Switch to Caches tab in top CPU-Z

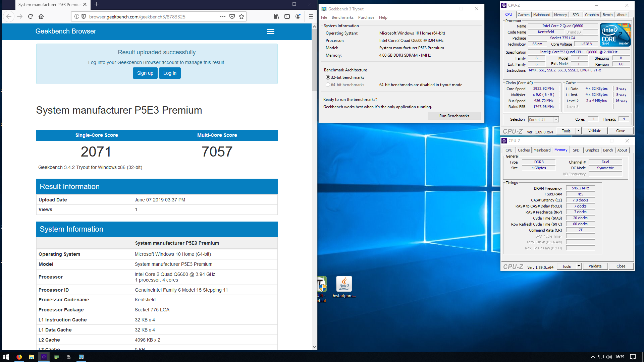click(x=523, y=15)
